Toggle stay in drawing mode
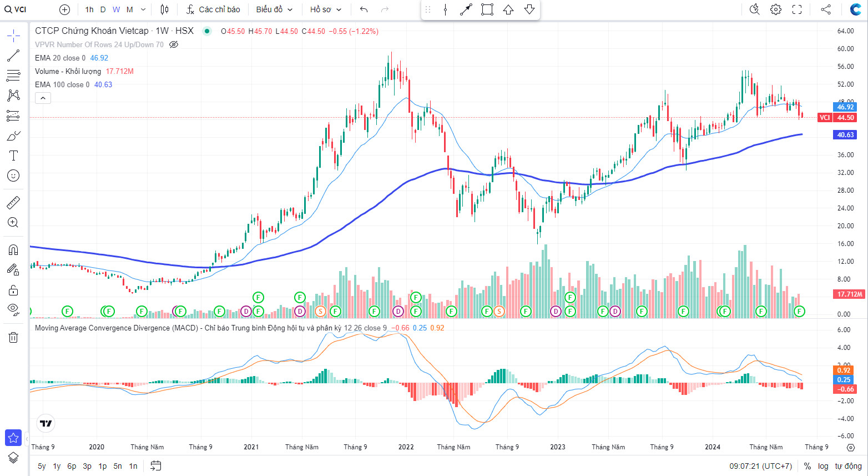 tap(13, 270)
